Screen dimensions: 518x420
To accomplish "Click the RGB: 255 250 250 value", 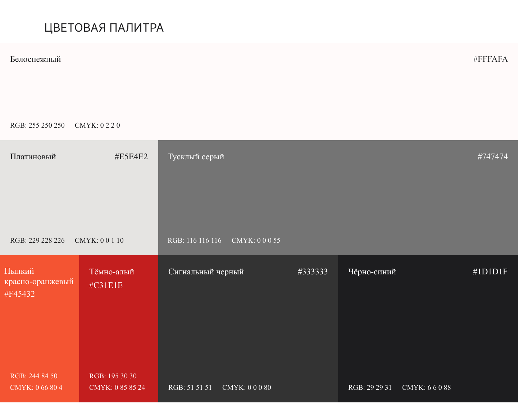I will 37,125.
